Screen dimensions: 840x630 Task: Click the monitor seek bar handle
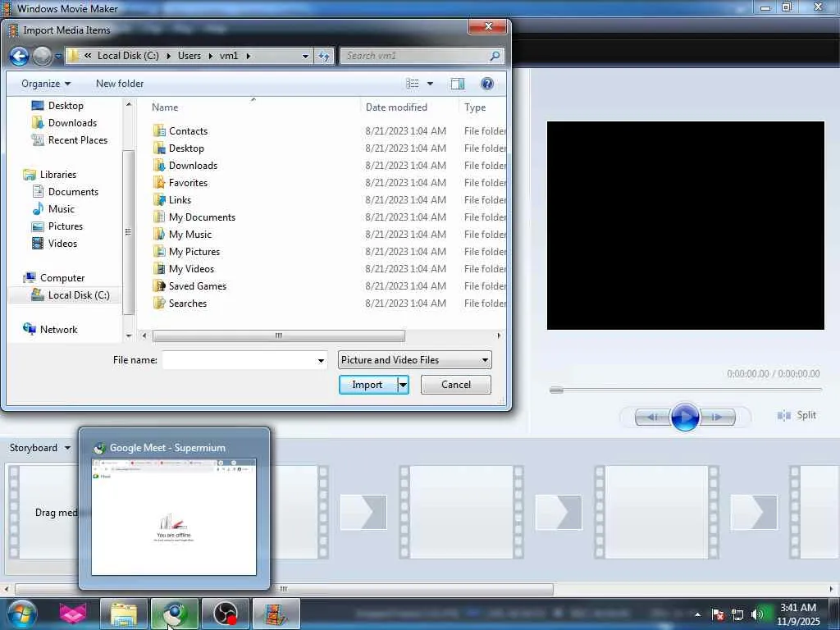(x=557, y=390)
